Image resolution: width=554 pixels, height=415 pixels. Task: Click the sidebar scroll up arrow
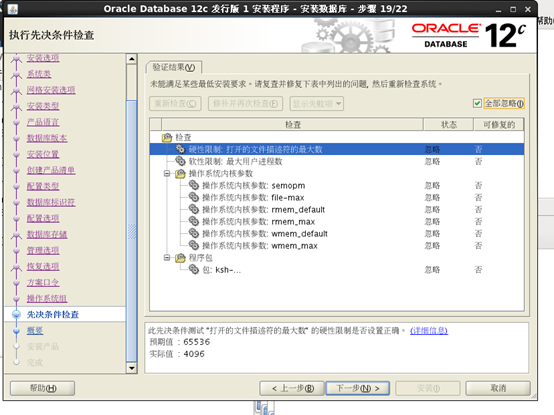[131, 59]
